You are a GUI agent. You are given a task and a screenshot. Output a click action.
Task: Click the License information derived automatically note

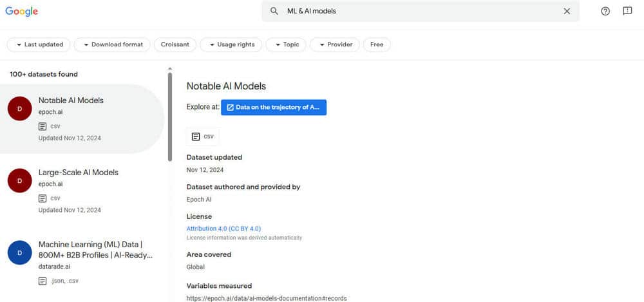coord(244,238)
